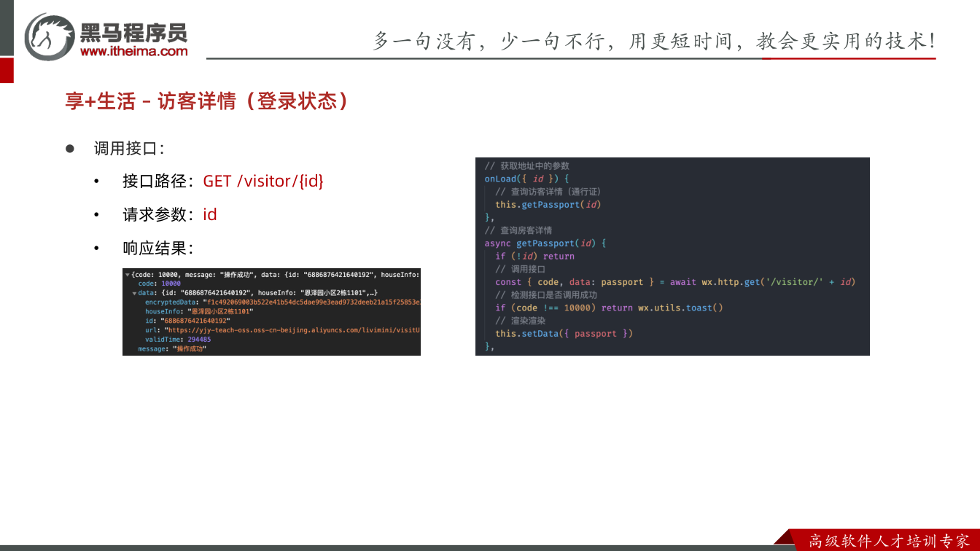980x551 pixels.
Task: Click the 'validTime: 294485' row
Action: (178, 340)
